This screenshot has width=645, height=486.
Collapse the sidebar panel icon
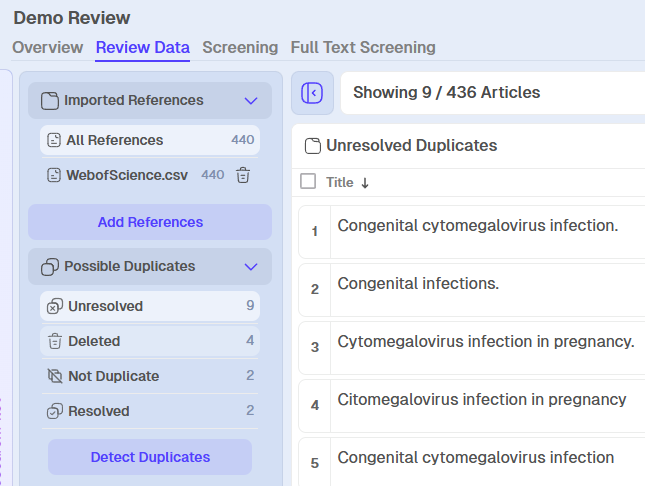click(x=312, y=93)
